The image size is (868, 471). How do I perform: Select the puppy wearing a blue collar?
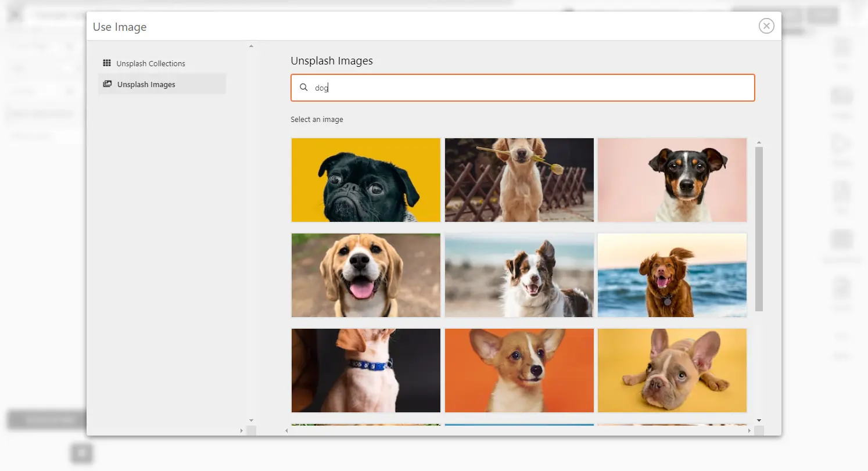click(x=365, y=370)
